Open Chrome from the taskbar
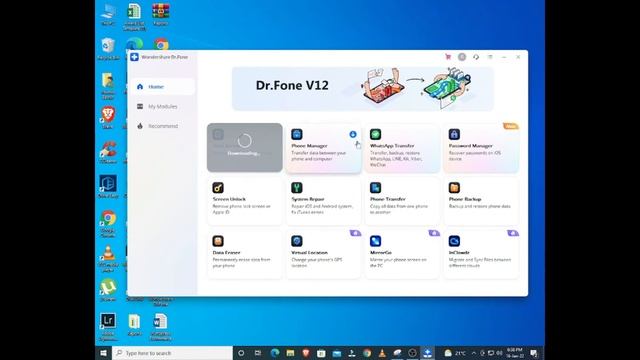 pos(367,353)
